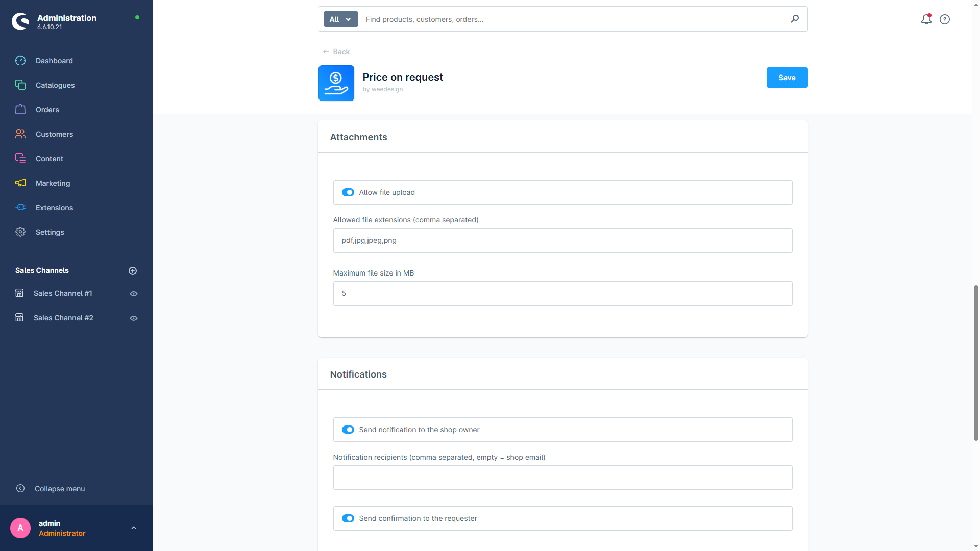The height and width of the screenshot is (551, 980).
Task: Expand the admin user menu chevron
Action: click(x=134, y=528)
